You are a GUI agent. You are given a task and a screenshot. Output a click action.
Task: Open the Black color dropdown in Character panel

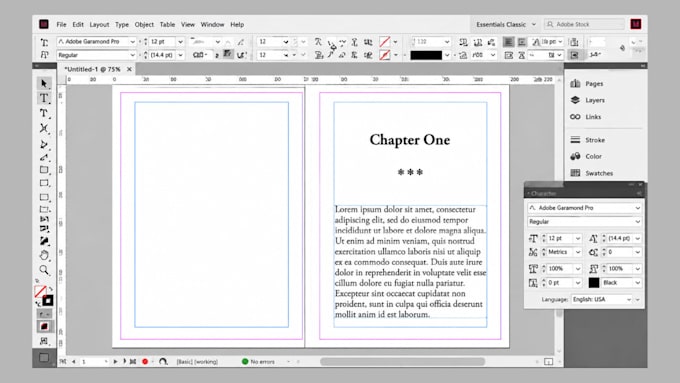point(638,283)
